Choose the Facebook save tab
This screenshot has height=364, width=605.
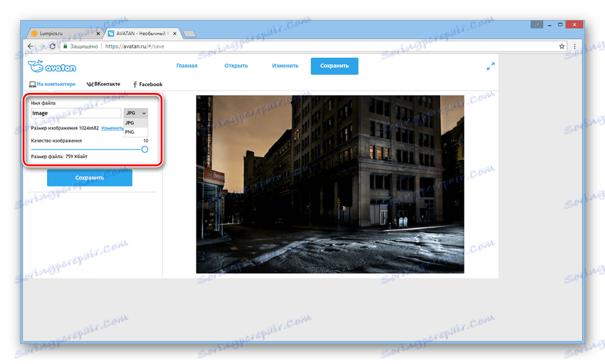tap(147, 84)
